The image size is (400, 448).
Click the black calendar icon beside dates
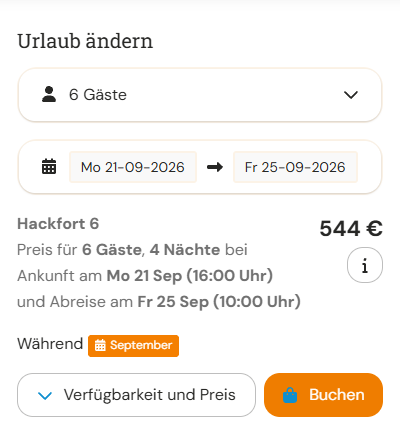[49, 166]
